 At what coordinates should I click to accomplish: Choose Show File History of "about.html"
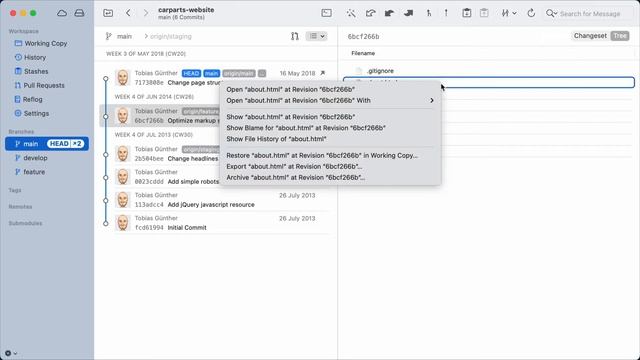(330, 139)
